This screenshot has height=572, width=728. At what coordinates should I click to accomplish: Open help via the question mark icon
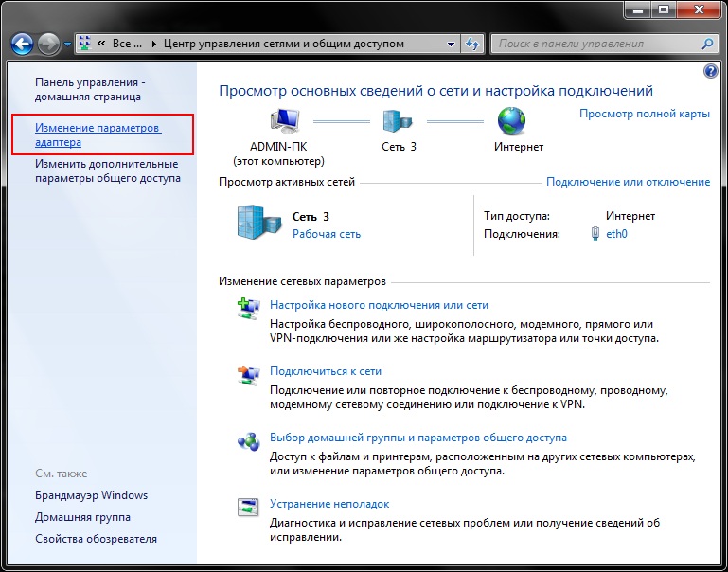pyautogui.click(x=711, y=72)
